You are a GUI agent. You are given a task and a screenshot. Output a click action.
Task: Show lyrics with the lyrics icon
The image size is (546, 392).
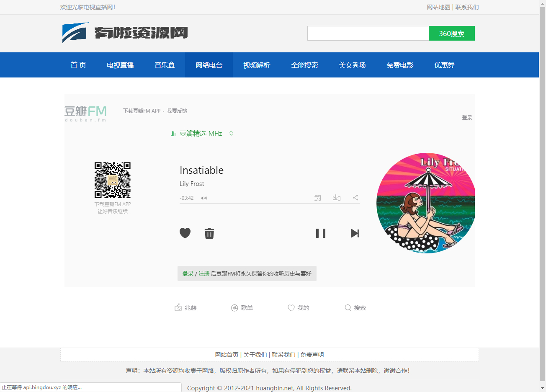[318, 198]
